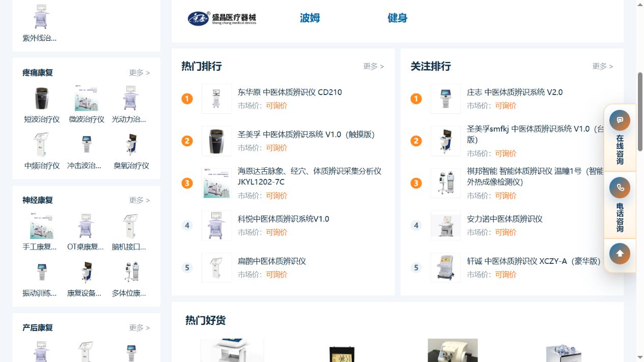644x362 pixels.
Task: Expand 更多 in 关注排行 panel
Action: [x=603, y=66]
